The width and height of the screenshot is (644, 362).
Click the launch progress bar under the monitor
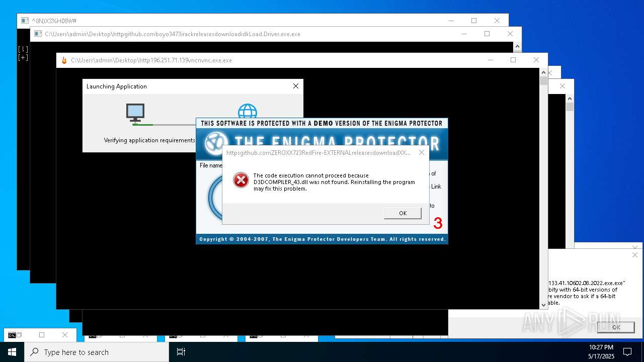(164, 124)
